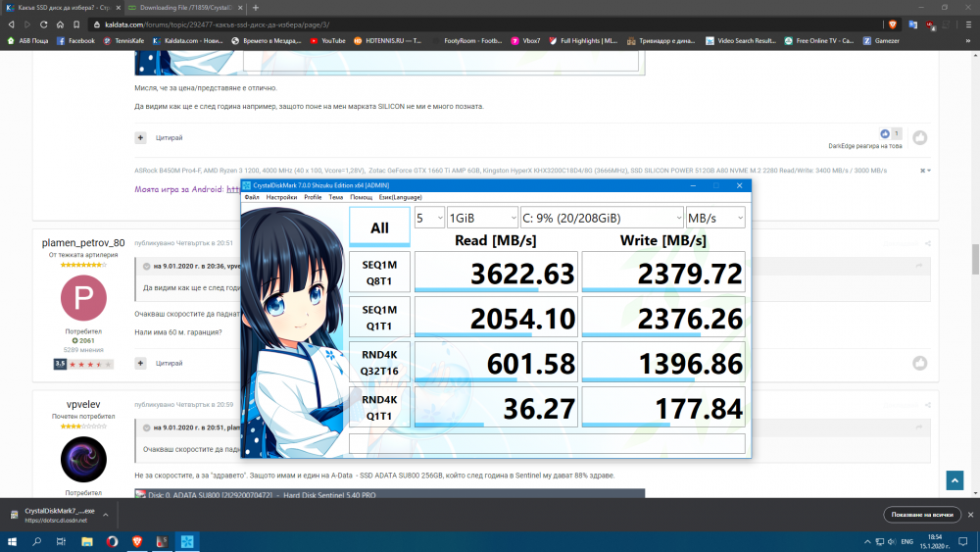Open Opera browser from the taskbar

pyautogui.click(x=112, y=541)
